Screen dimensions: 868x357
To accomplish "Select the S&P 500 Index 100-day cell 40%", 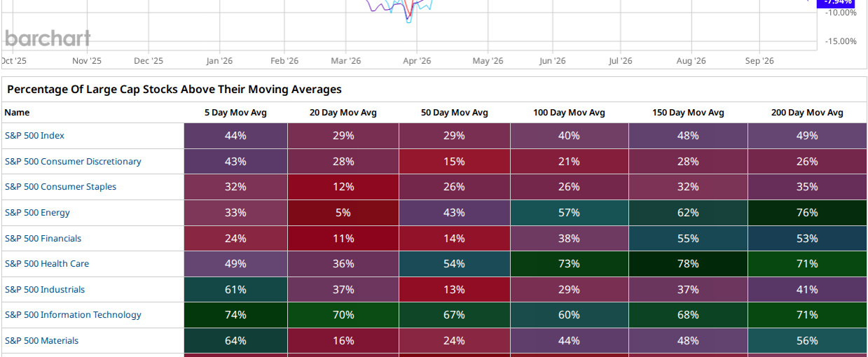I will 569,136.
